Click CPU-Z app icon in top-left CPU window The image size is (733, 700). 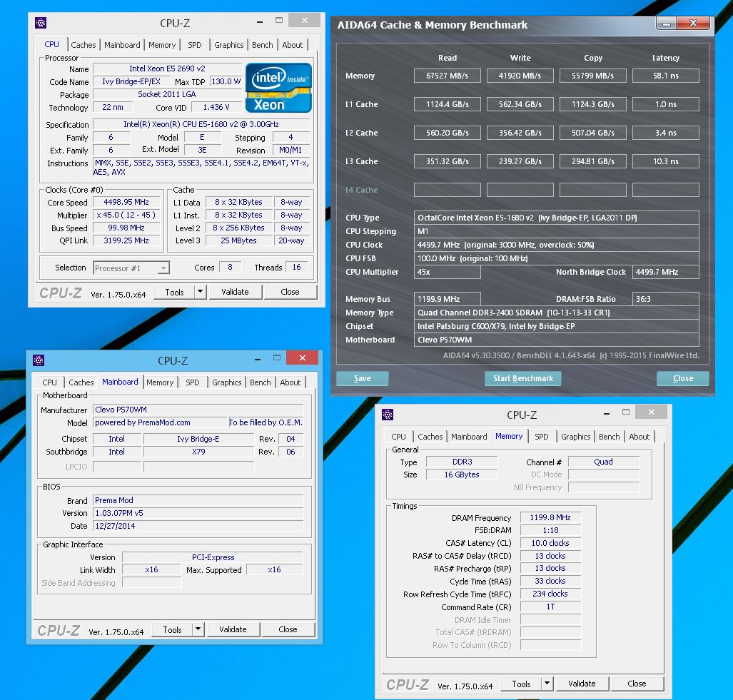pos(41,22)
